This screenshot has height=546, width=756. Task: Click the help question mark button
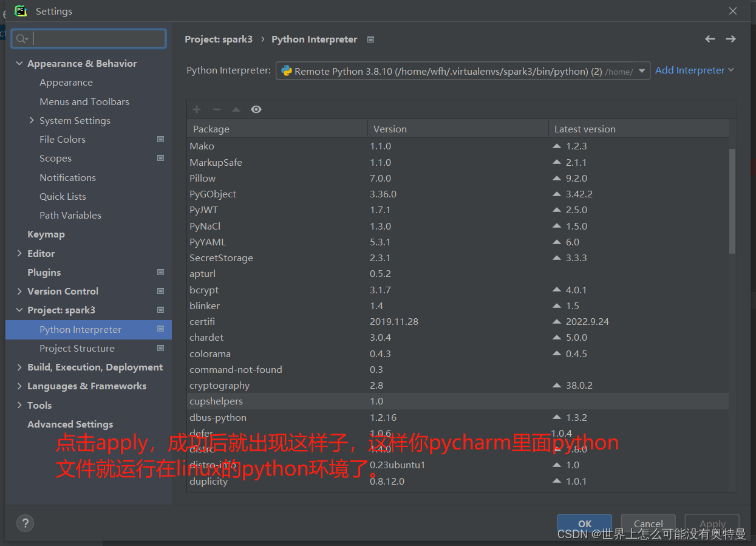25,523
